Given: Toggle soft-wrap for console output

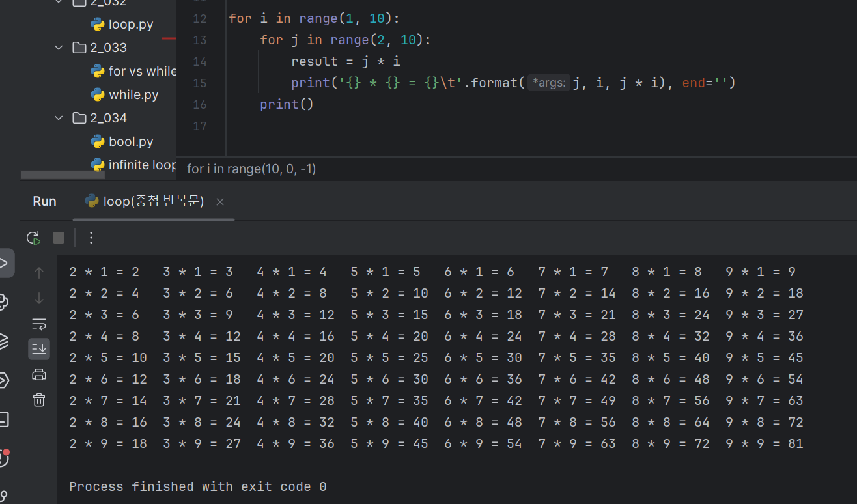Looking at the screenshot, I should pos(39,324).
